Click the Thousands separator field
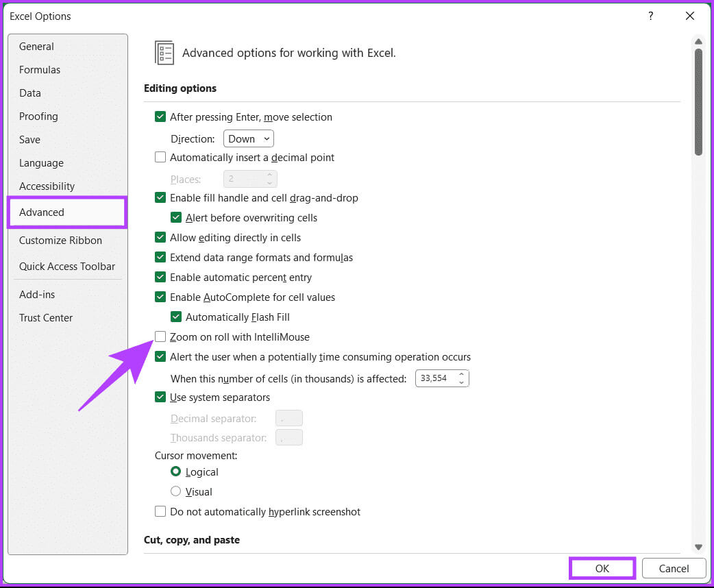Viewport: 714px width, 588px height. [288, 437]
